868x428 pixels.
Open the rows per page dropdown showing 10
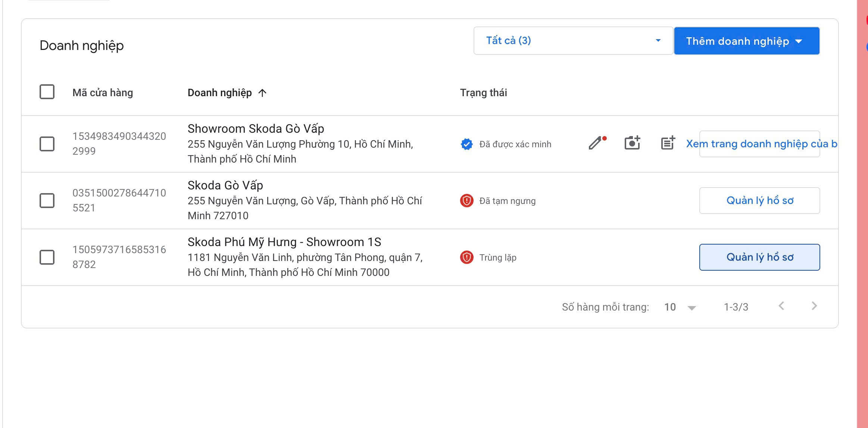tap(679, 307)
